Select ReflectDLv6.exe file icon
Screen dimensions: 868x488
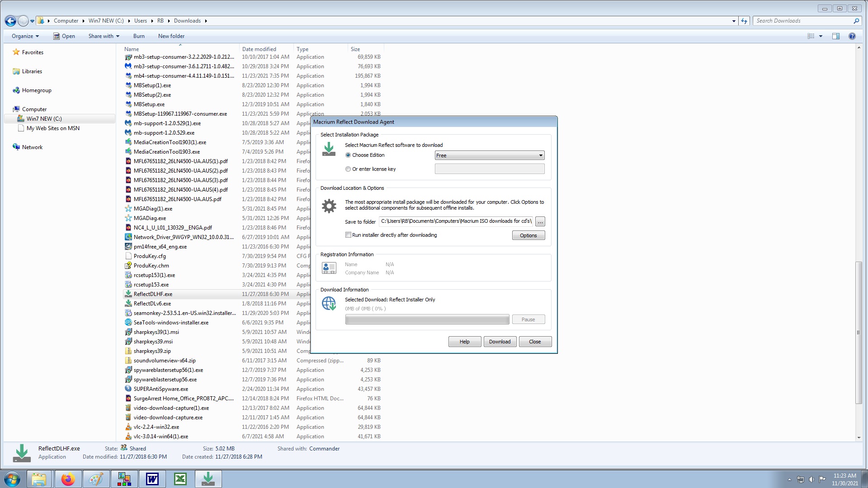(x=128, y=304)
